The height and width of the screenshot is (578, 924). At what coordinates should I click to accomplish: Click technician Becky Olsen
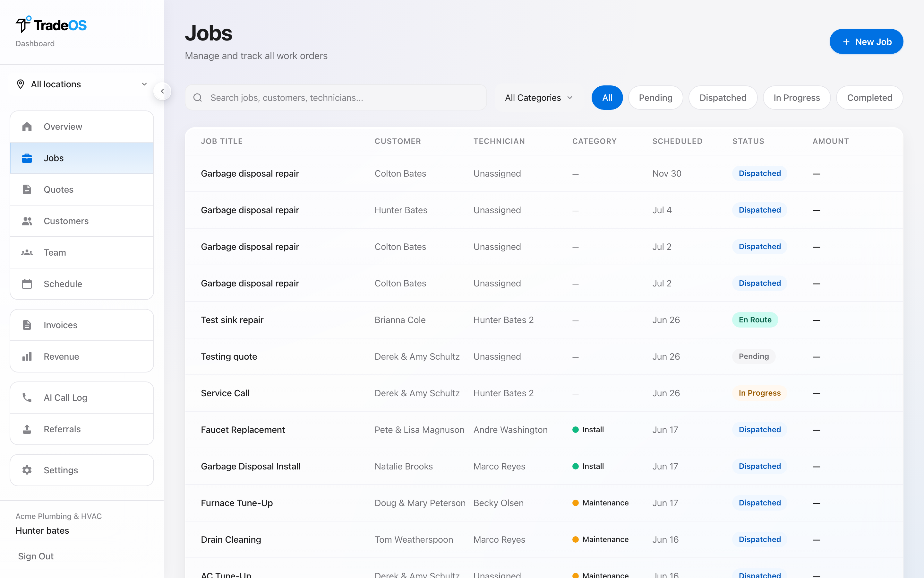click(498, 503)
